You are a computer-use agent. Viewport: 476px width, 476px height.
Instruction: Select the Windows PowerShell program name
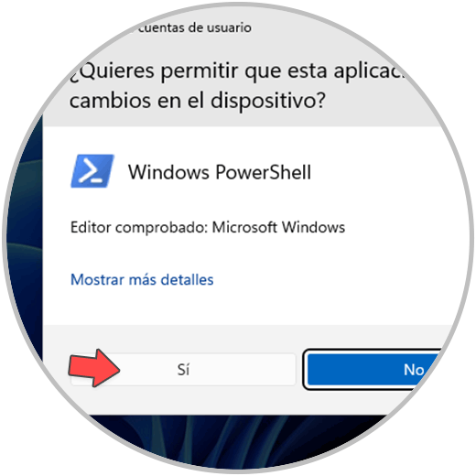220,172
